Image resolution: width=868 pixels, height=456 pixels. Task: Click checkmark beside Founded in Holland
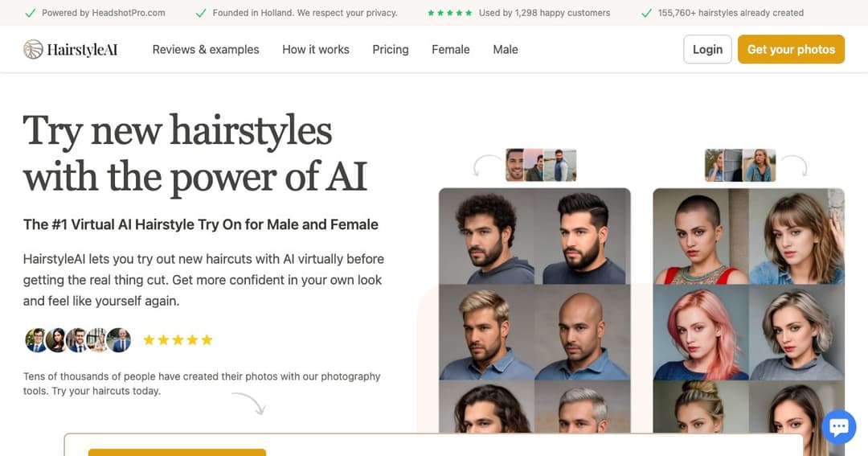(x=202, y=13)
